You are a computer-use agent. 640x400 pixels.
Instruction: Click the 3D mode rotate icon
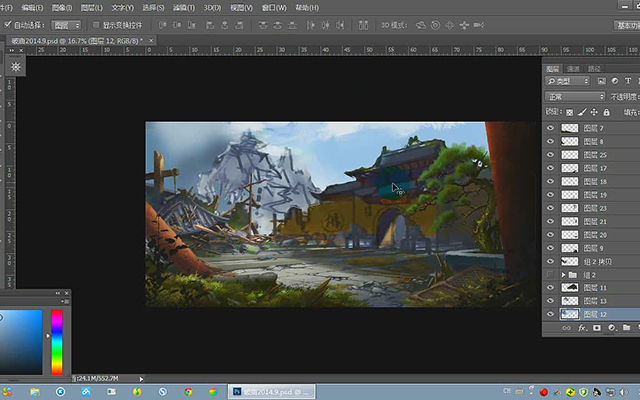420,25
